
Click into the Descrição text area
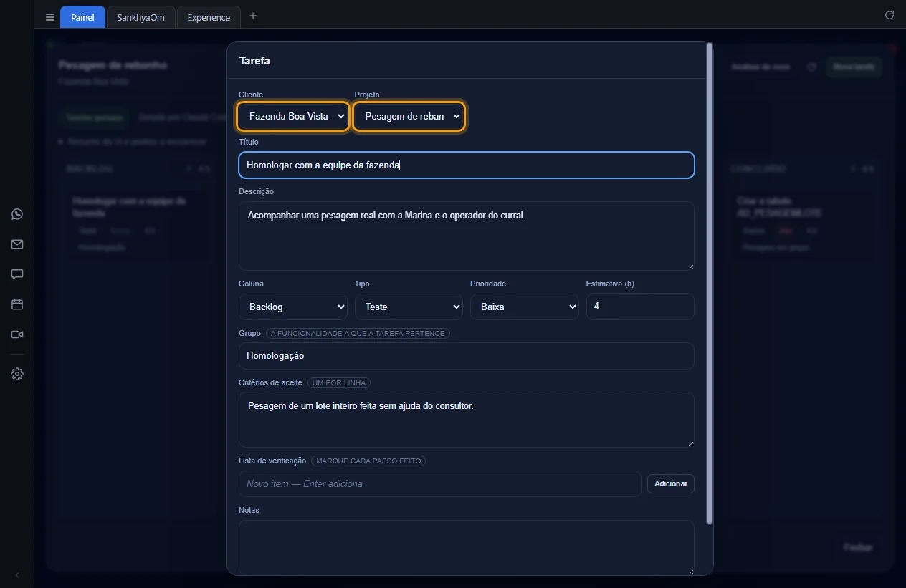(x=467, y=236)
